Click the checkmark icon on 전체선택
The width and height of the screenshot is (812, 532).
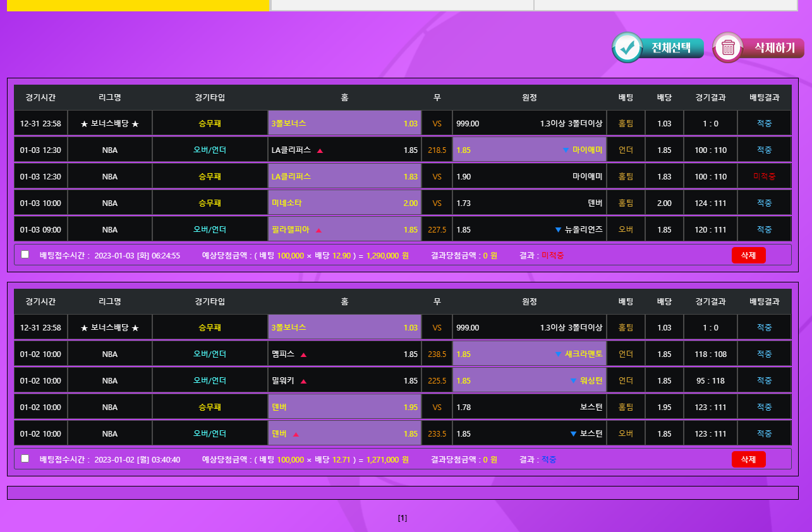point(627,48)
